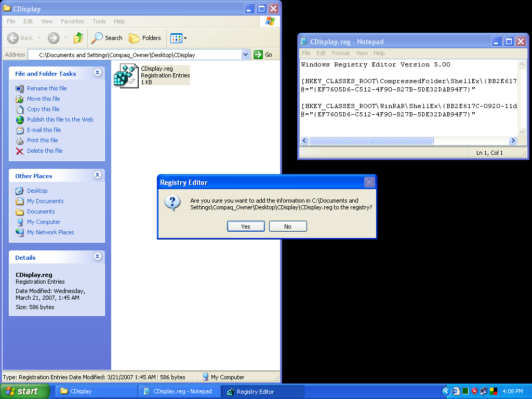Viewport: 532px width, 399px height.
Task: Open Explorer View menu
Action: coord(47,21)
